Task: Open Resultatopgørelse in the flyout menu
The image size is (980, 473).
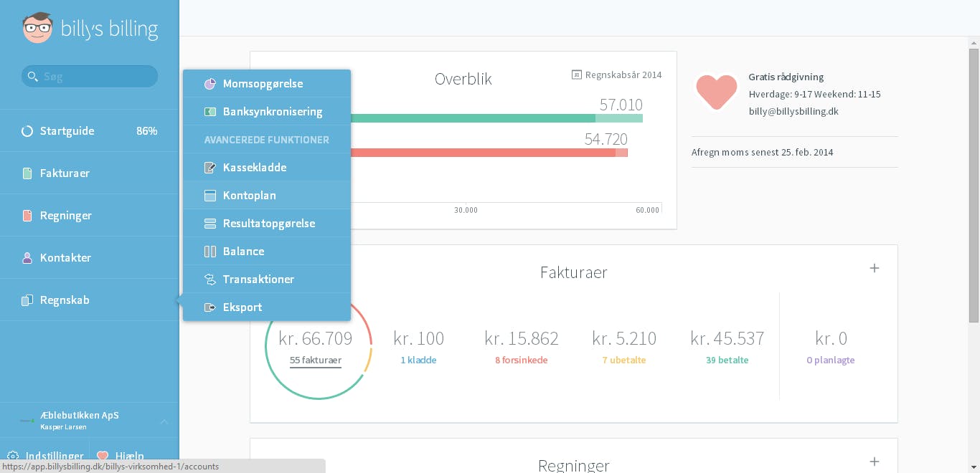Action: [267, 224]
